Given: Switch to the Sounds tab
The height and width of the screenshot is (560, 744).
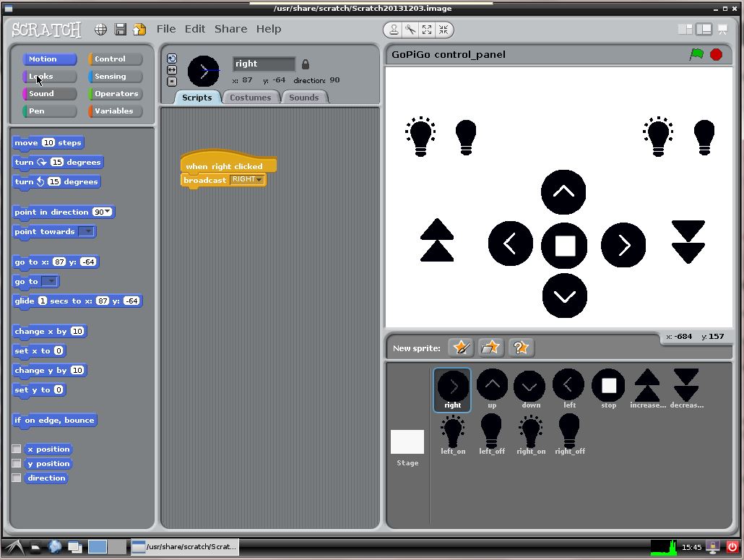Looking at the screenshot, I should tap(303, 98).
